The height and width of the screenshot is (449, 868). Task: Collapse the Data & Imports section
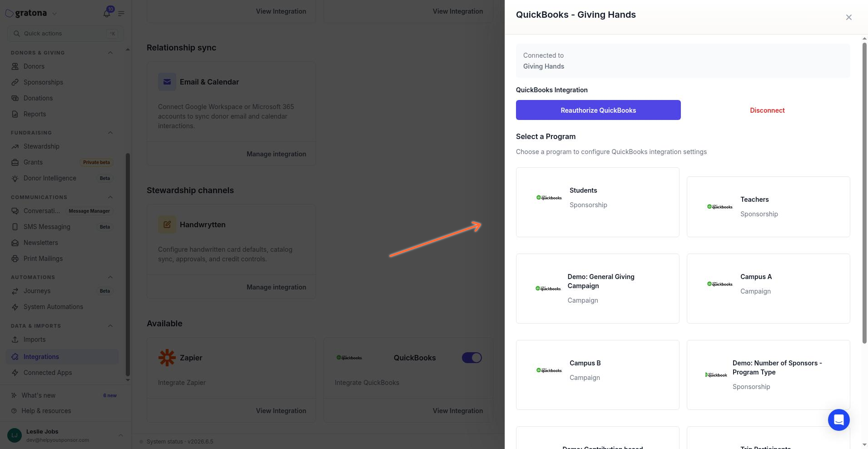[110, 326]
